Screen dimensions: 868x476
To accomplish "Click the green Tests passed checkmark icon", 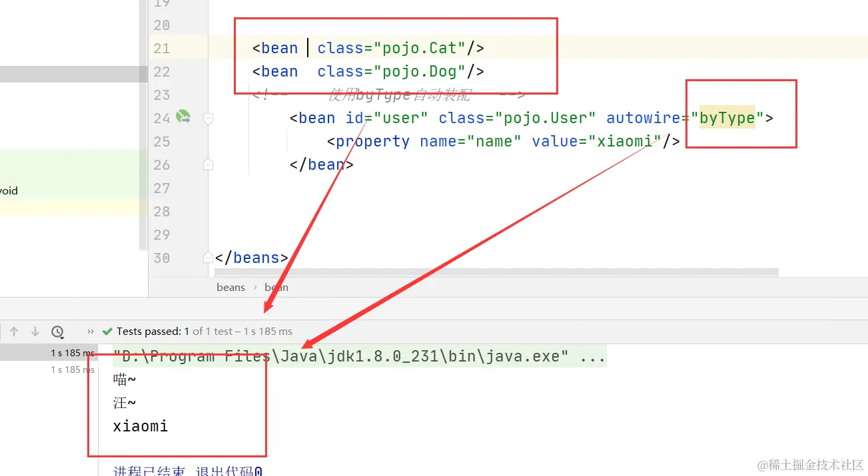I will pyautogui.click(x=107, y=331).
